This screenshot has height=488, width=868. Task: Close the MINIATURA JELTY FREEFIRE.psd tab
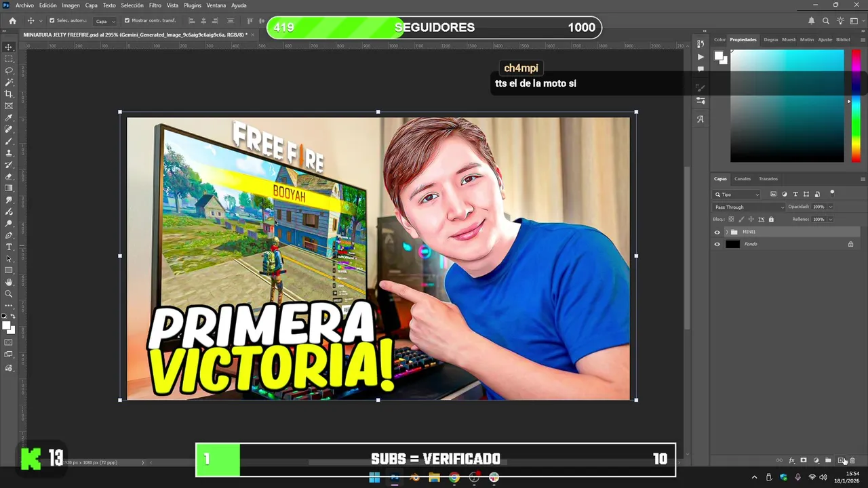coord(254,34)
